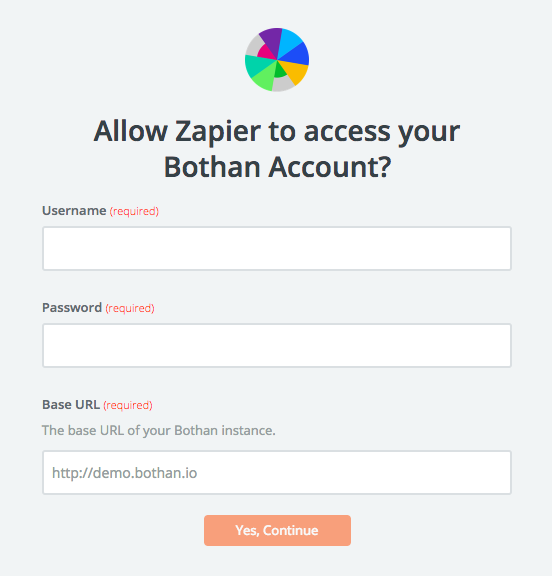This screenshot has height=576, width=552.
Task: Click the Password field label
Action: tap(72, 307)
